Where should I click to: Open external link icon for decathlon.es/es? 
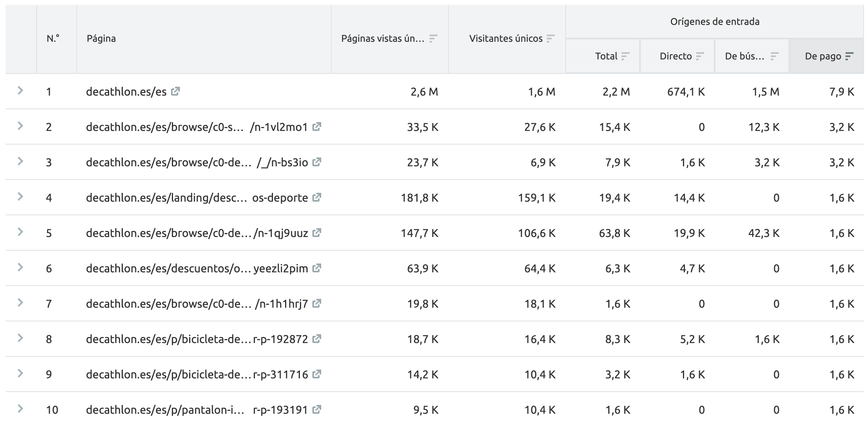[175, 92]
